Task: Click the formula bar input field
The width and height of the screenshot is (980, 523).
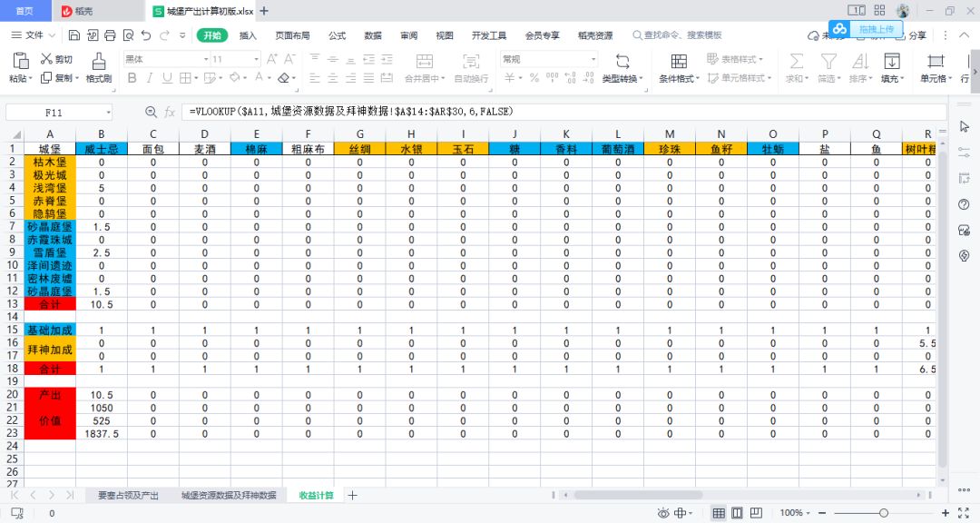Action: click(x=563, y=112)
